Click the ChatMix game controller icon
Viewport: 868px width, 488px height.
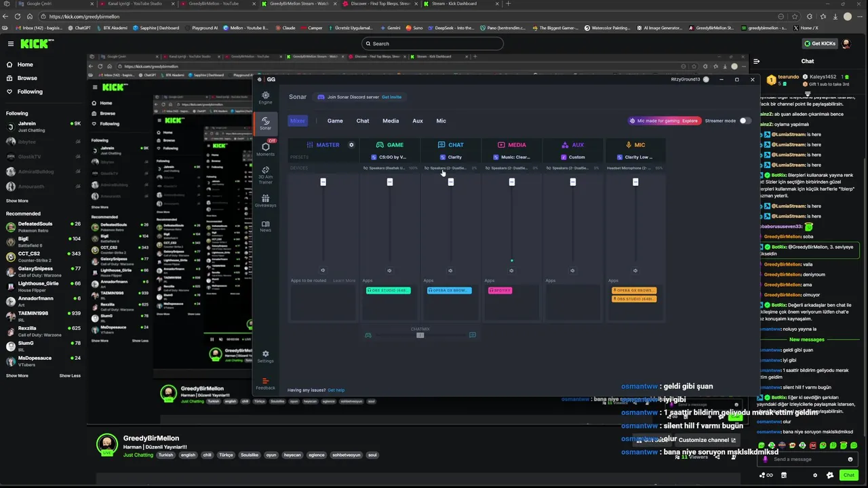368,335
